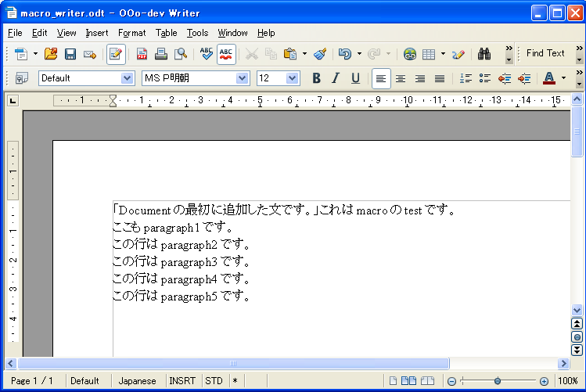Click the Decrease Indent icon
Screen dimensions: 586x392
tap(505, 78)
